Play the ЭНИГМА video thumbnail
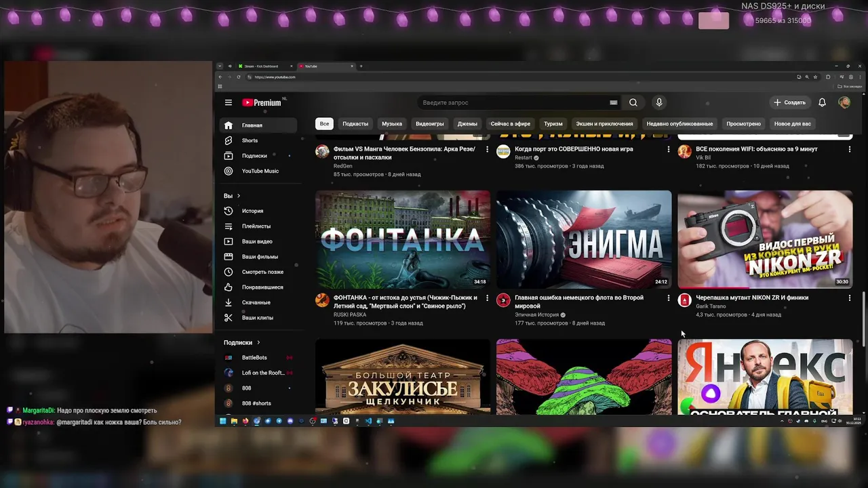 tap(584, 239)
